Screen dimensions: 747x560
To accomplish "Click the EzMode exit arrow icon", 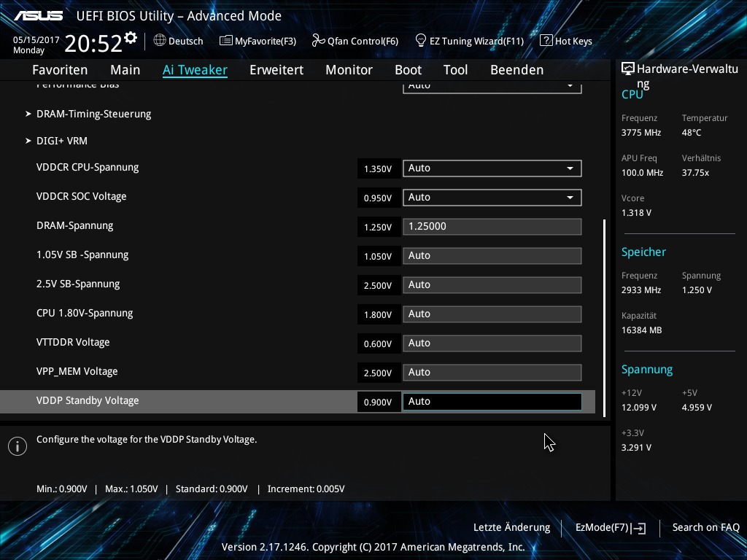I will click(639, 528).
